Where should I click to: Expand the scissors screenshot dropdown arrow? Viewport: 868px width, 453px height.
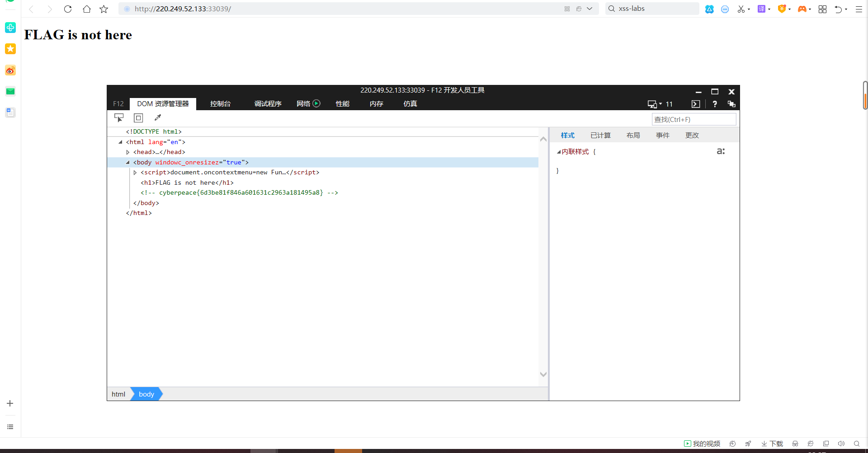749,9
